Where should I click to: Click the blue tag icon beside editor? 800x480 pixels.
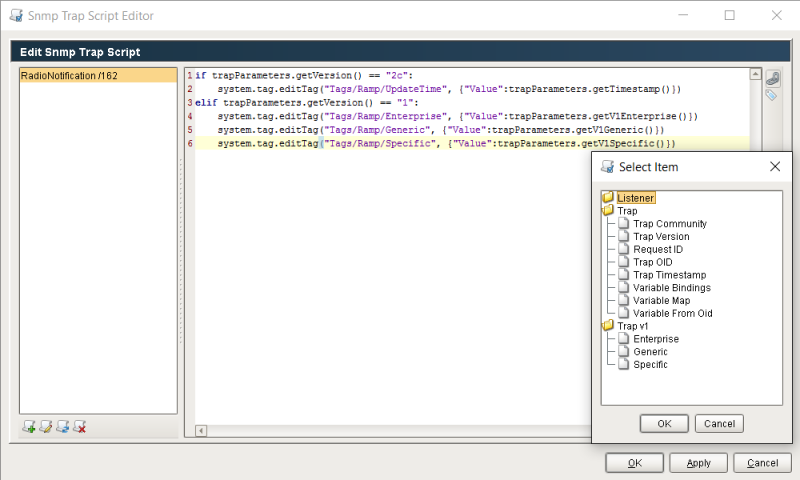pos(771,95)
